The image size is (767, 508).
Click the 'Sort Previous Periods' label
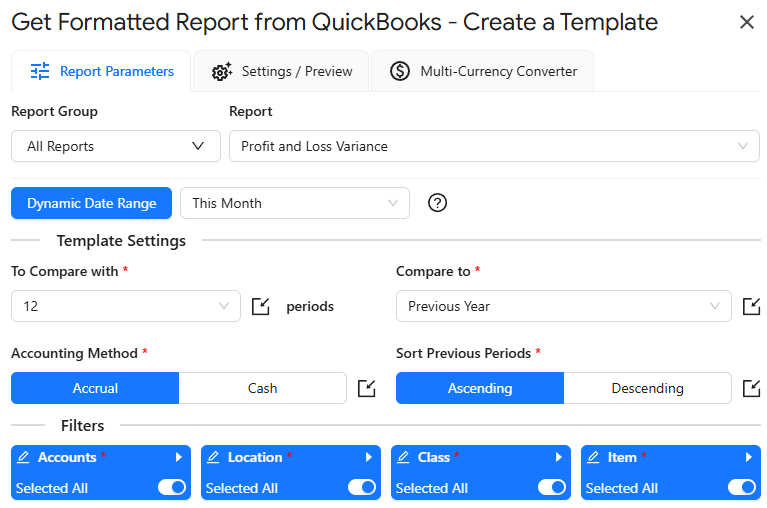(x=463, y=353)
